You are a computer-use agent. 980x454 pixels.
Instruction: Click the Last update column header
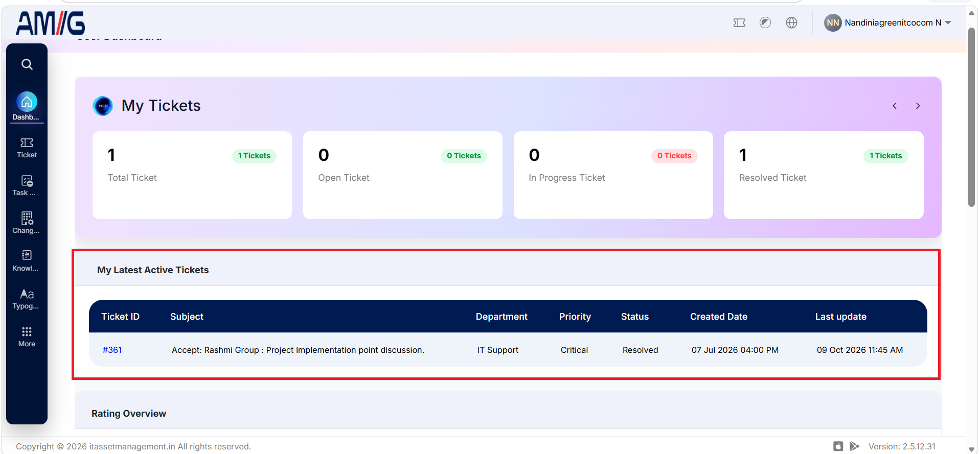[x=841, y=317]
